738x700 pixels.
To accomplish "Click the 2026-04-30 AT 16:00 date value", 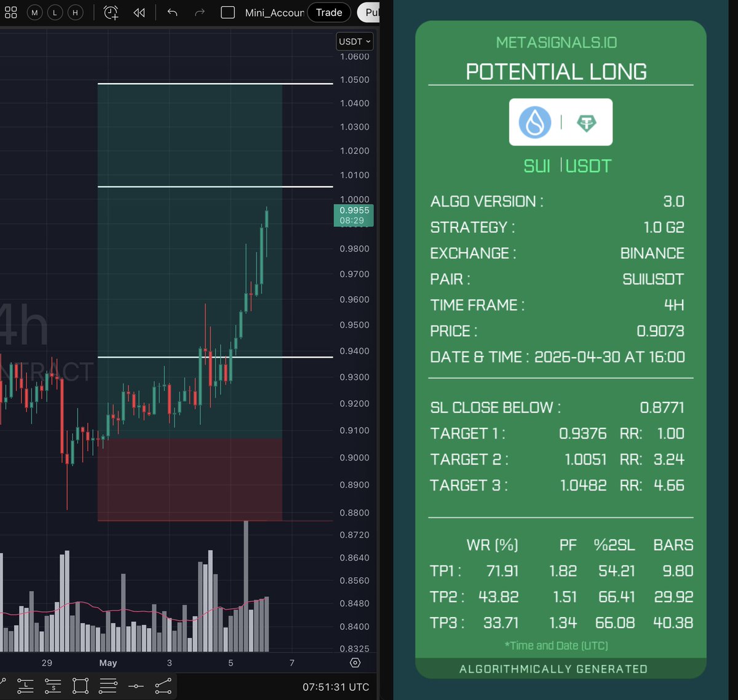I will tap(609, 356).
